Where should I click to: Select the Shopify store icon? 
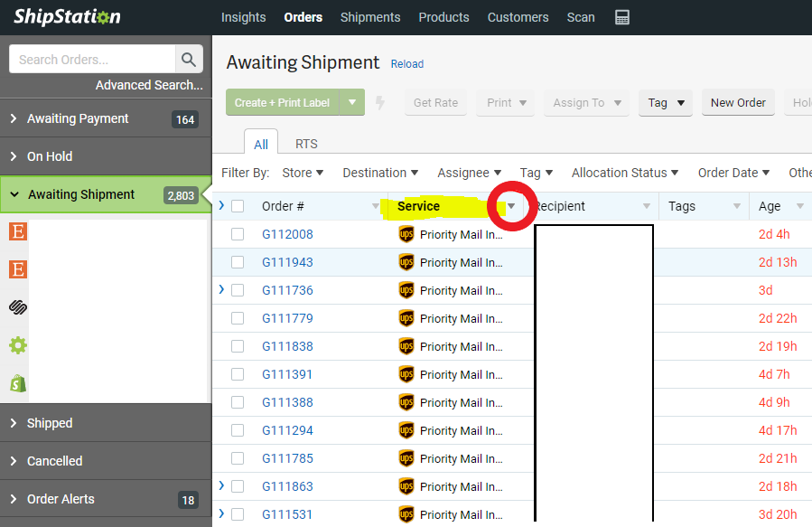[x=17, y=383]
